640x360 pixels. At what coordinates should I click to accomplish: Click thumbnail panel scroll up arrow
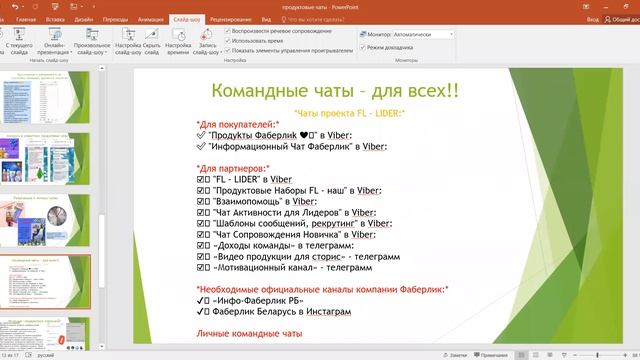(102, 68)
